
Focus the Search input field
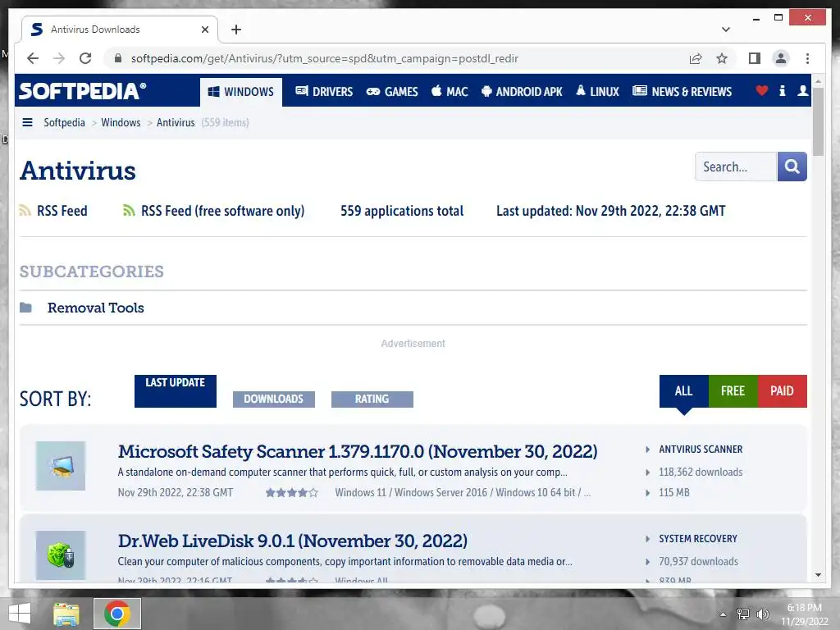tap(736, 167)
